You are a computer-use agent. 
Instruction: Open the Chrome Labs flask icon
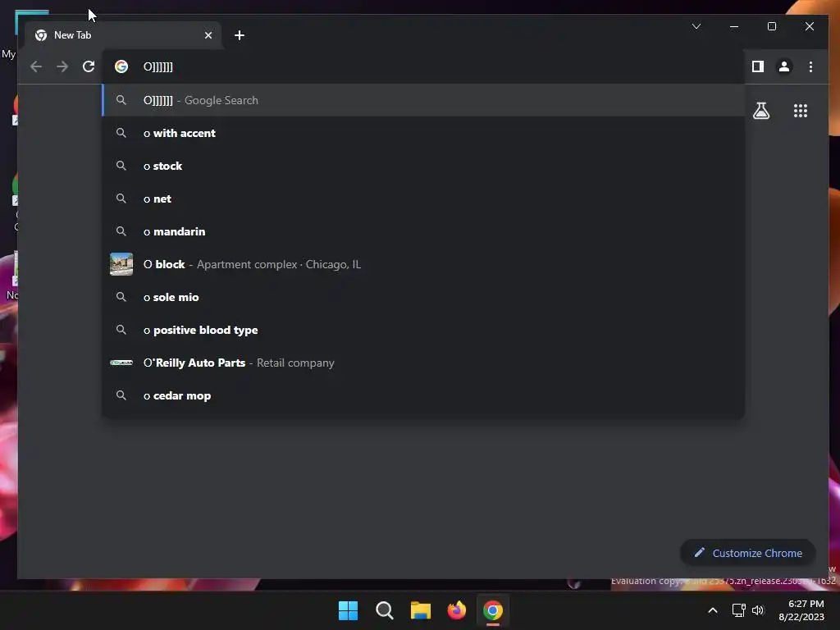point(760,111)
